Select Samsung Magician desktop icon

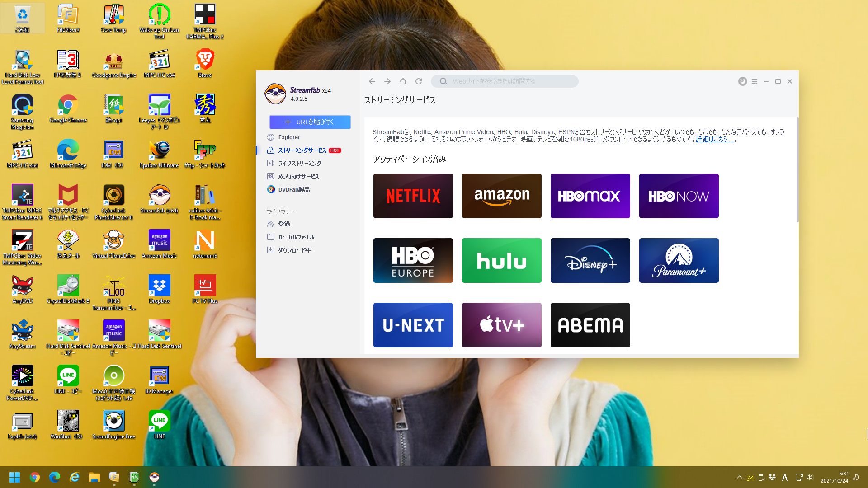tap(22, 112)
